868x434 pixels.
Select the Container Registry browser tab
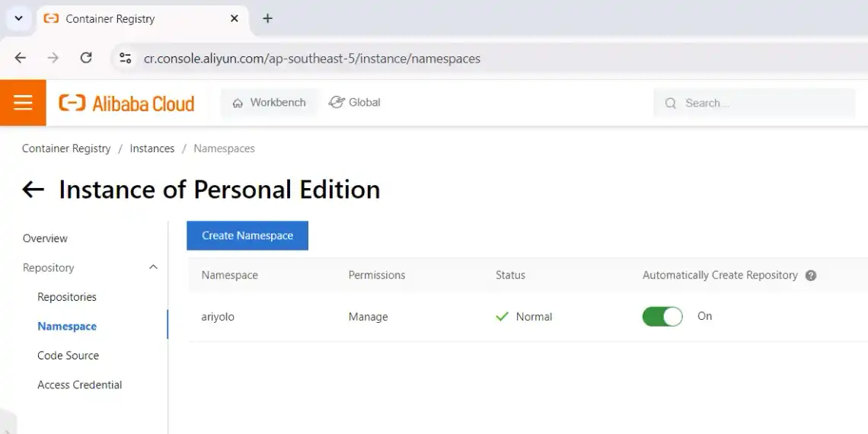(x=143, y=19)
